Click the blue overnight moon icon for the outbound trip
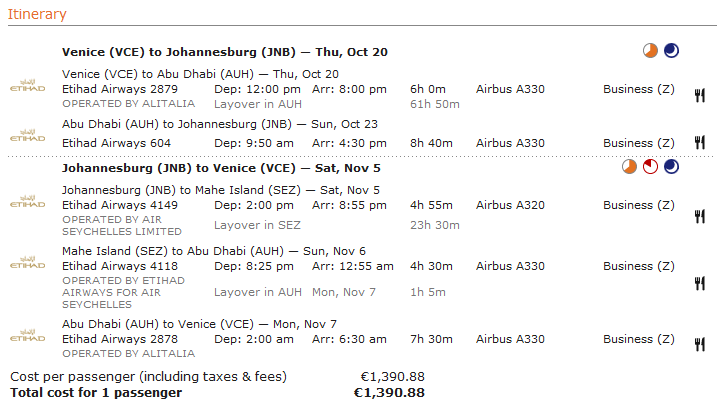The height and width of the screenshot is (410, 717). [670, 51]
